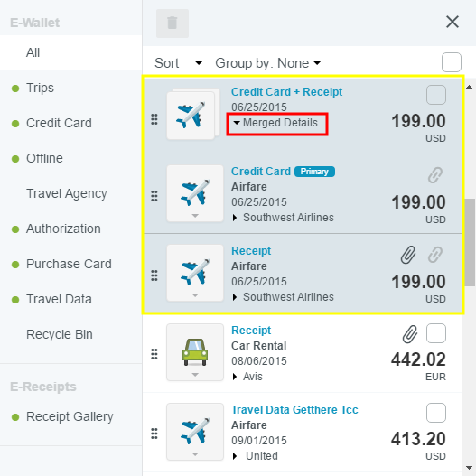
Task: Open the Group by: None dropdown
Action: tap(267, 63)
